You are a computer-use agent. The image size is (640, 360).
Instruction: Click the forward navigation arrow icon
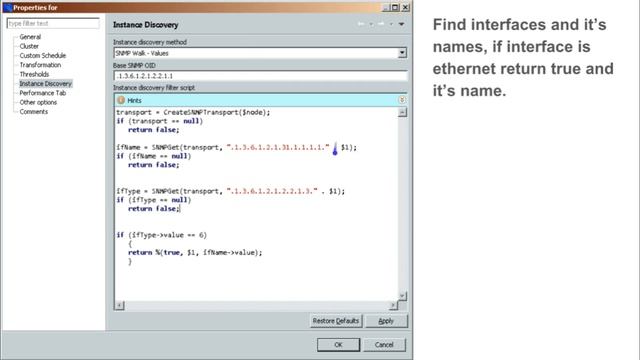coord(381,24)
